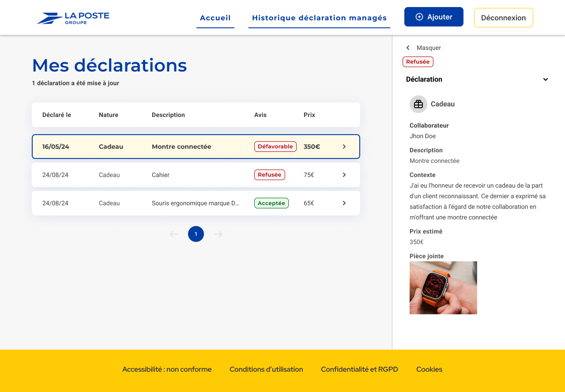Go to next page arrow
565x392 pixels.
(x=218, y=234)
